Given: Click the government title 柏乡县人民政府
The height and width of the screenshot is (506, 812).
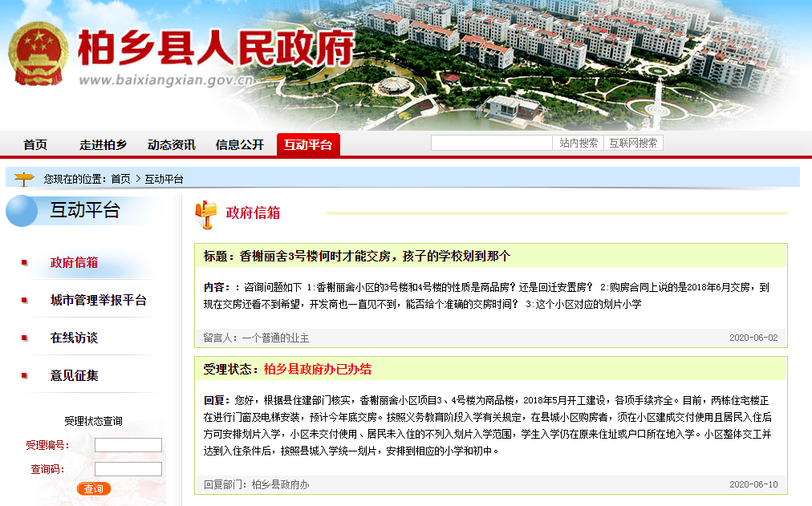Looking at the screenshot, I should point(216,47).
